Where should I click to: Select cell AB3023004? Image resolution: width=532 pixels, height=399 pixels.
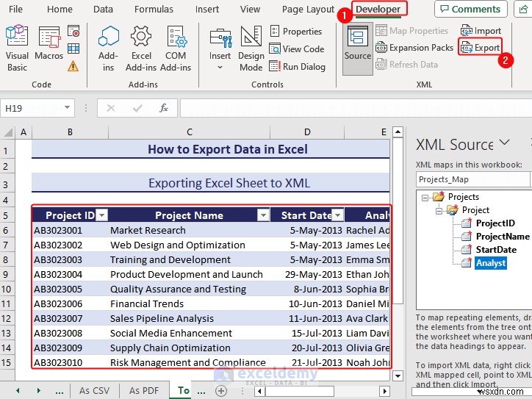click(71, 274)
